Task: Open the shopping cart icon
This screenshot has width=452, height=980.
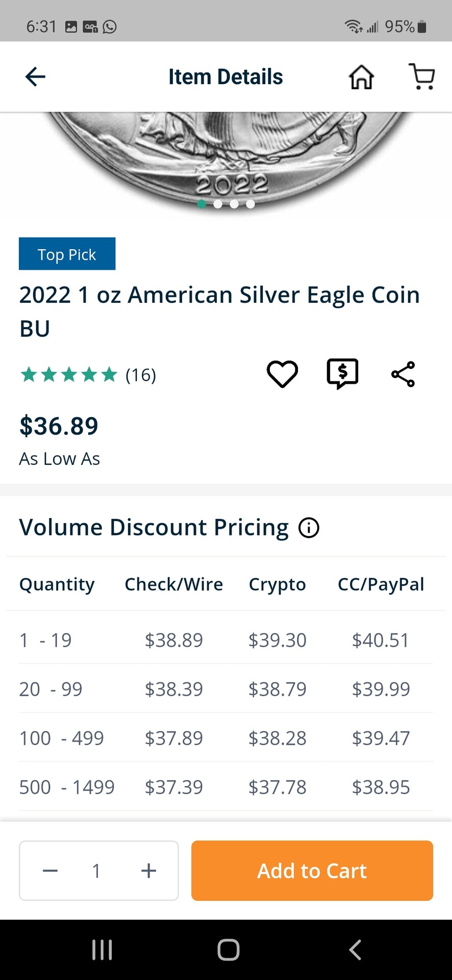Action: point(422,77)
